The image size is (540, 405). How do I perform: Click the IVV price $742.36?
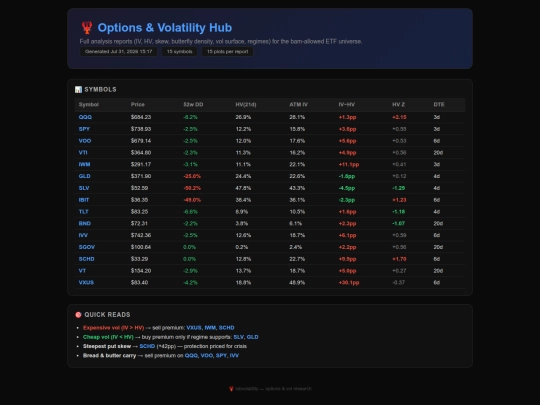pyautogui.click(x=141, y=235)
